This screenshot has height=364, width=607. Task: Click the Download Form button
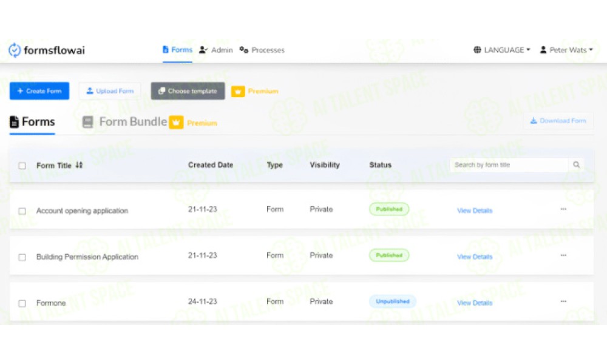click(558, 121)
